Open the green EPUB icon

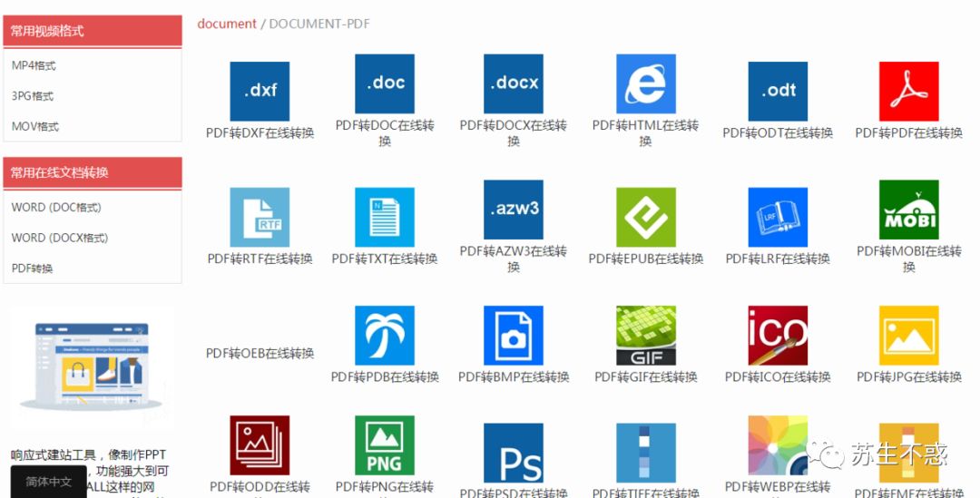[x=646, y=218]
